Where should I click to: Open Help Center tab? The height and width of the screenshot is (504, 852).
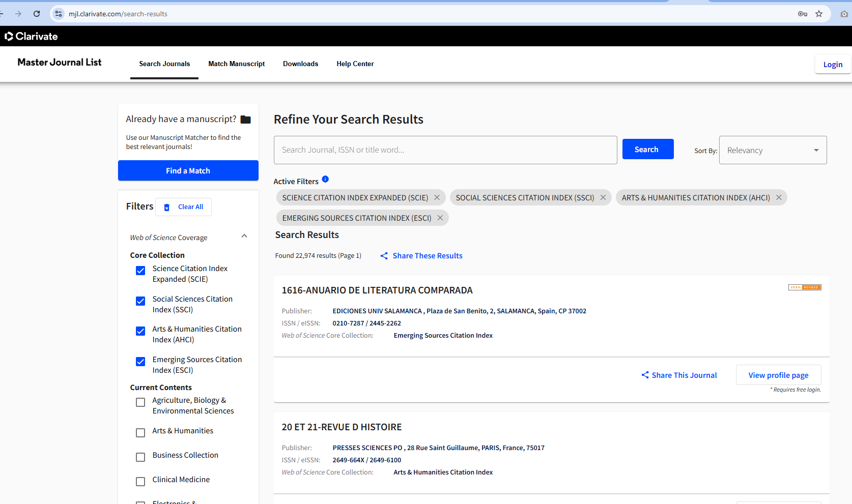[x=355, y=64]
